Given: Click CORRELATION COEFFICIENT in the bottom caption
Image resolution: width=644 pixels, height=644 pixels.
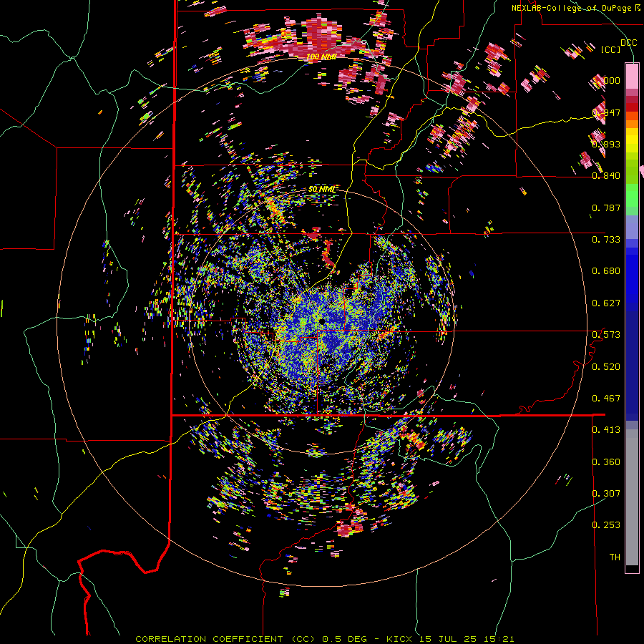Looking at the screenshot, I should [209, 639].
